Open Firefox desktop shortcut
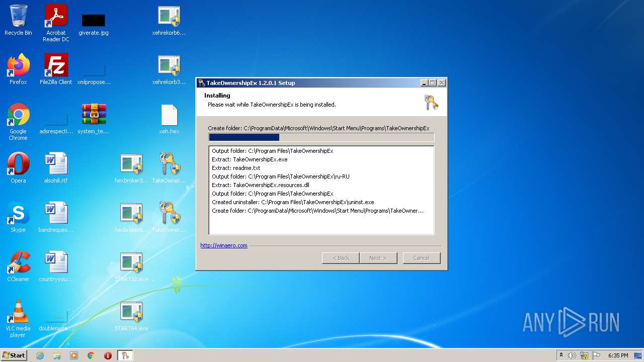The image size is (644, 362). tap(18, 69)
